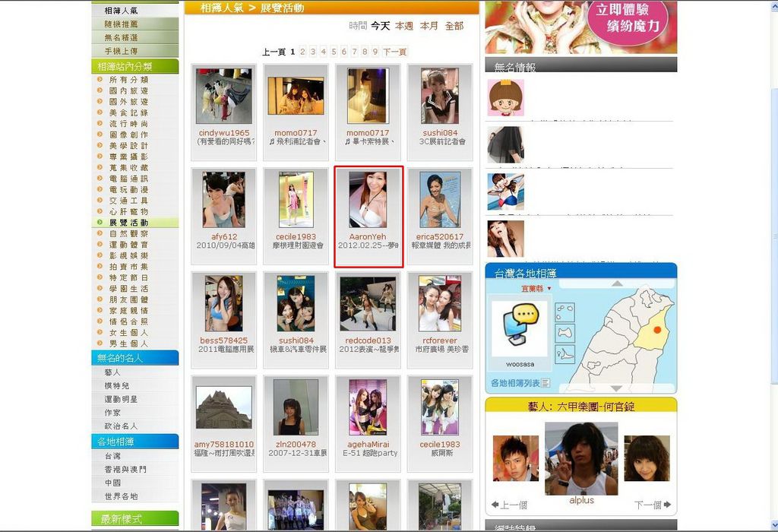The width and height of the screenshot is (778, 532).
Task: Click the left arrow beside 上一個
Action: 495,505
